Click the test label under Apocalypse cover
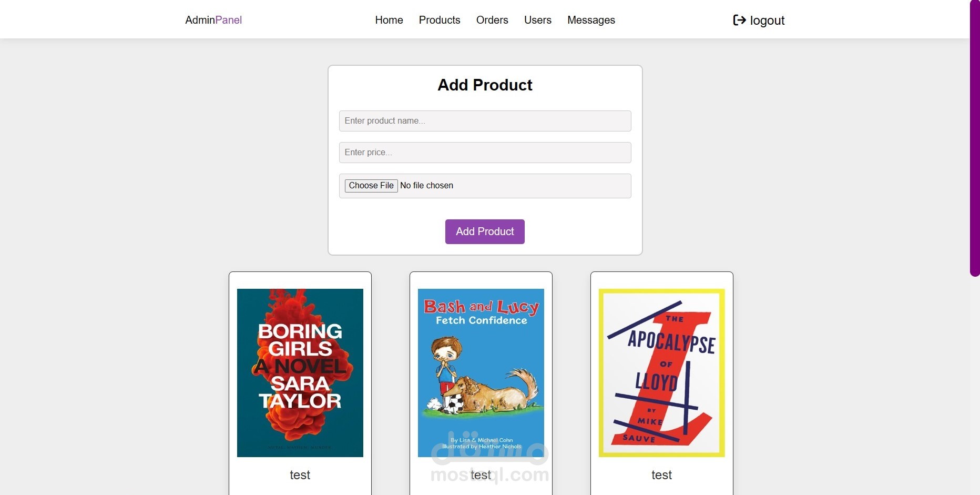This screenshot has height=495, width=980. click(662, 475)
